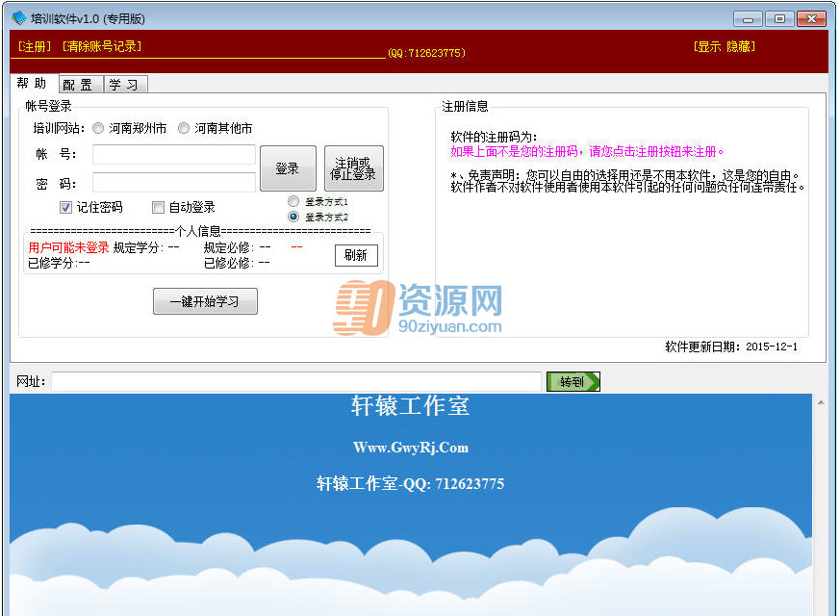Click the app icon in the title bar
This screenshot has width=840, height=616.
[18, 18]
